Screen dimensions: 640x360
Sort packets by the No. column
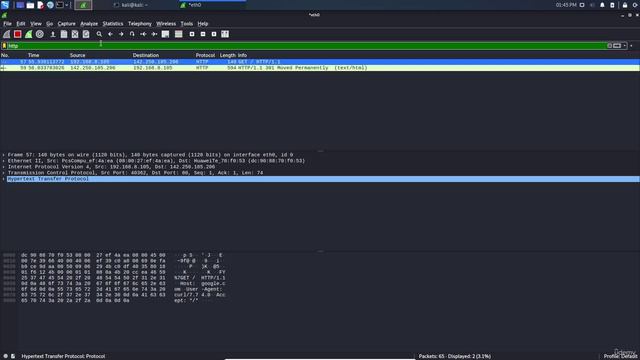click(5, 55)
